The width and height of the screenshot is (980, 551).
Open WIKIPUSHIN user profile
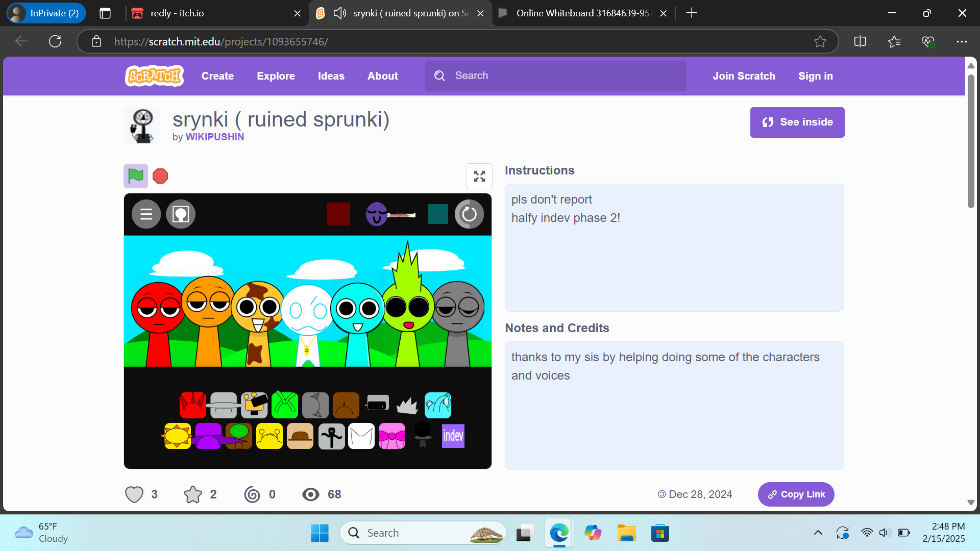point(215,137)
